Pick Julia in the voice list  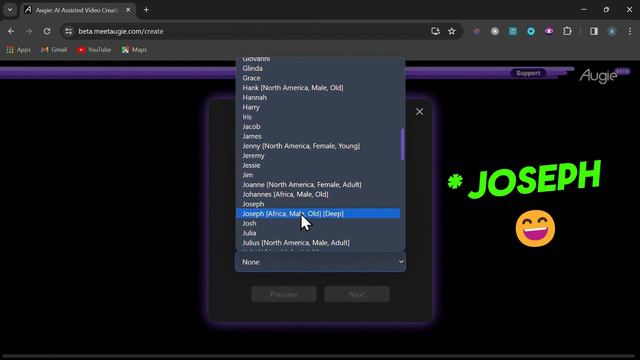pyautogui.click(x=318, y=233)
